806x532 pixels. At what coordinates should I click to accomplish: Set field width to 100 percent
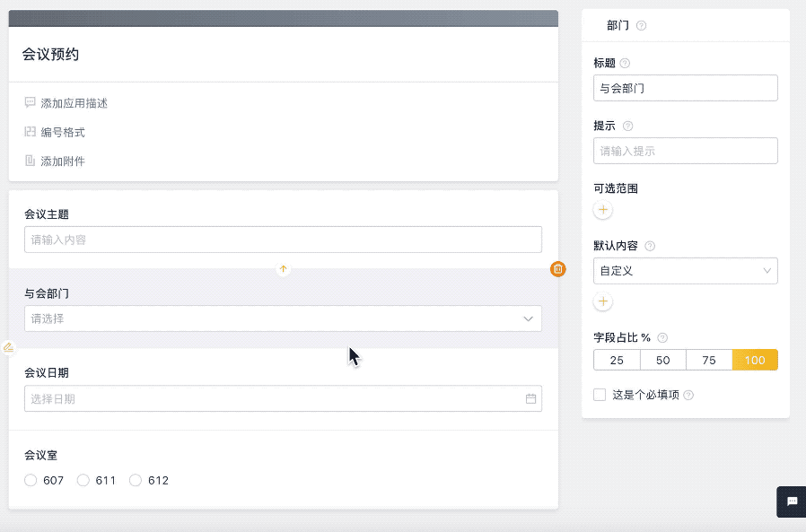[x=755, y=361]
